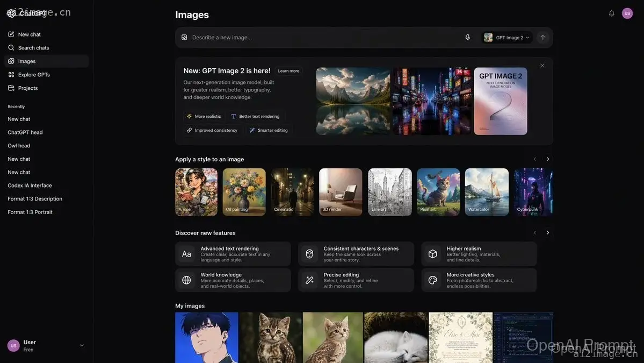Open Explore GPTs
Screen dimensions: 644x363
[46, 74]
